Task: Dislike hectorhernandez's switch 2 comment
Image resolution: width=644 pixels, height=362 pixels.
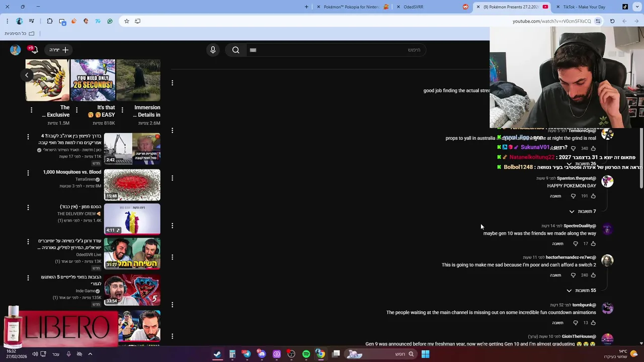Action: point(573,276)
